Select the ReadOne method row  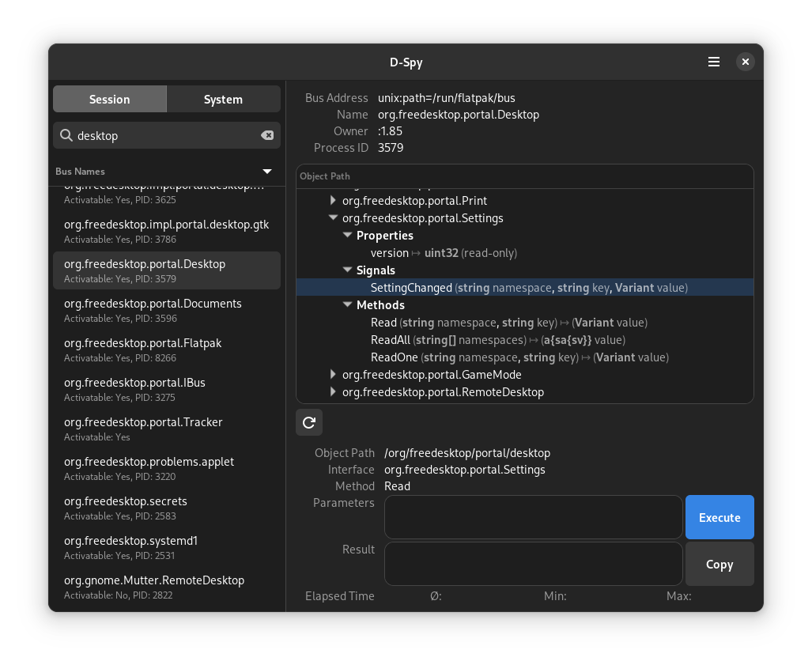pyautogui.click(x=524, y=357)
